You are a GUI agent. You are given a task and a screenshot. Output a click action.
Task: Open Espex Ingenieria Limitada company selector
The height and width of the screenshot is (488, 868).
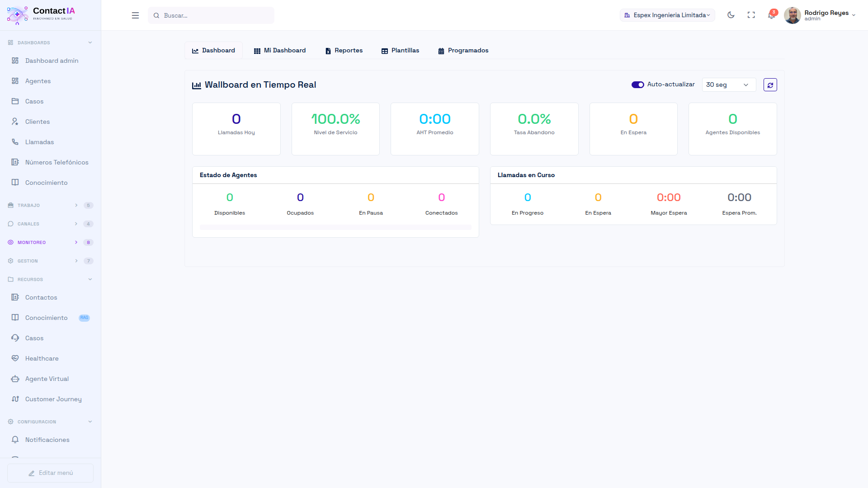(x=667, y=15)
